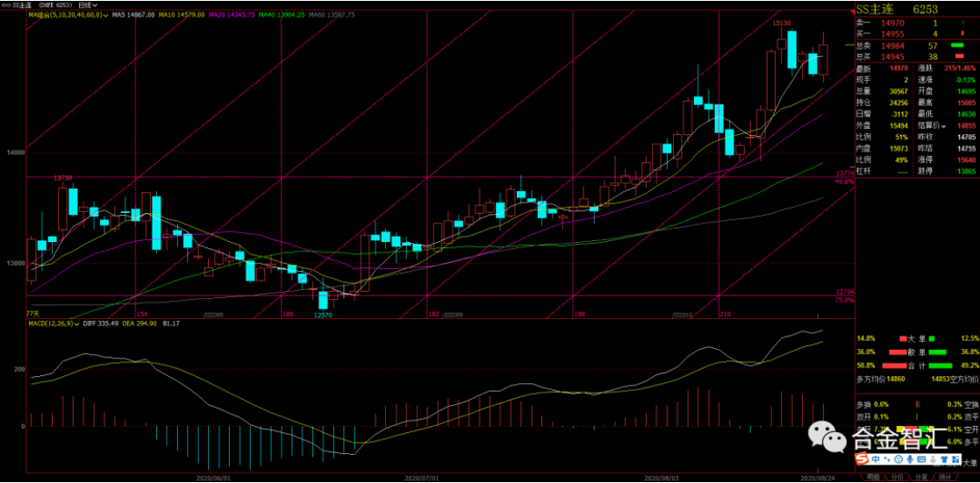Toggle Sogou Chinese/English mode button
Screen dimensions: 980x483
(876, 459)
